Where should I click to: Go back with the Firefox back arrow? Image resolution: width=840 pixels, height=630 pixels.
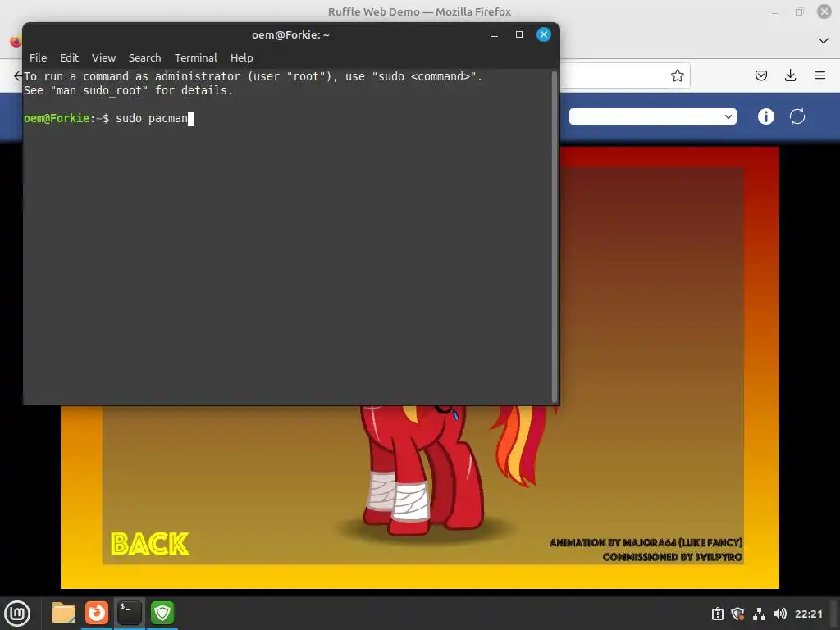[x=18, y=75]
